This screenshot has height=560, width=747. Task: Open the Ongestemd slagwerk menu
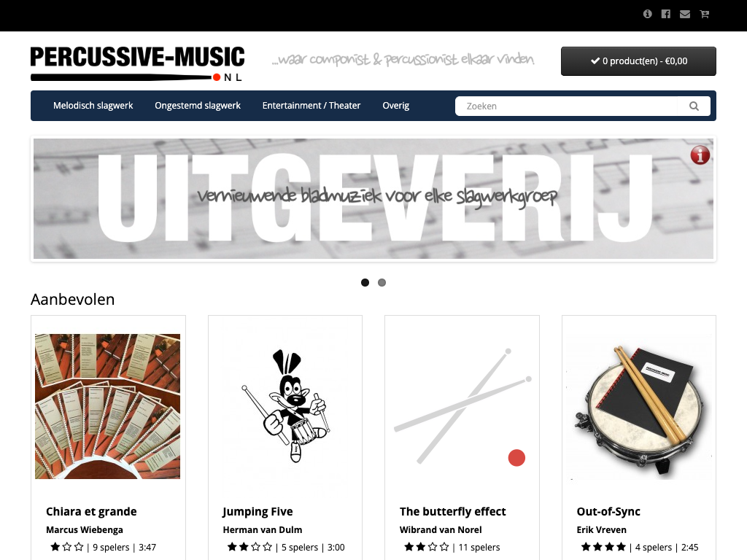[198, 106]
